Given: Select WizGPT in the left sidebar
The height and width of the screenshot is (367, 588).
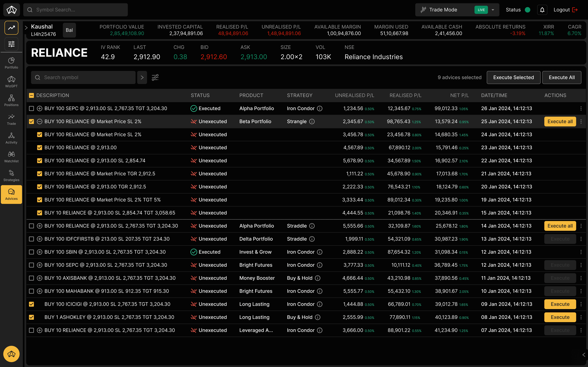Looking at the screenshot, I should pyautogui.click(x=11, y=82).
